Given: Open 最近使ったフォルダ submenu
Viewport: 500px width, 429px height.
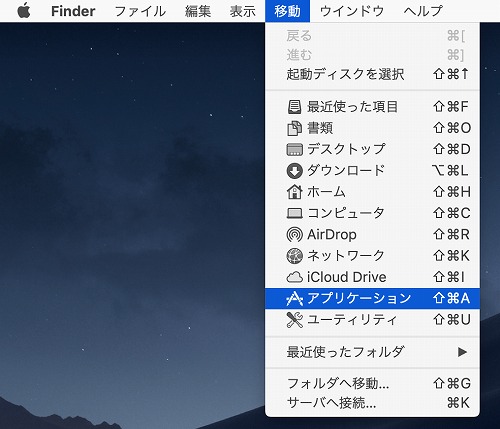Looking at the screenshot, I should pyautogui.click(x=372, y=352).
